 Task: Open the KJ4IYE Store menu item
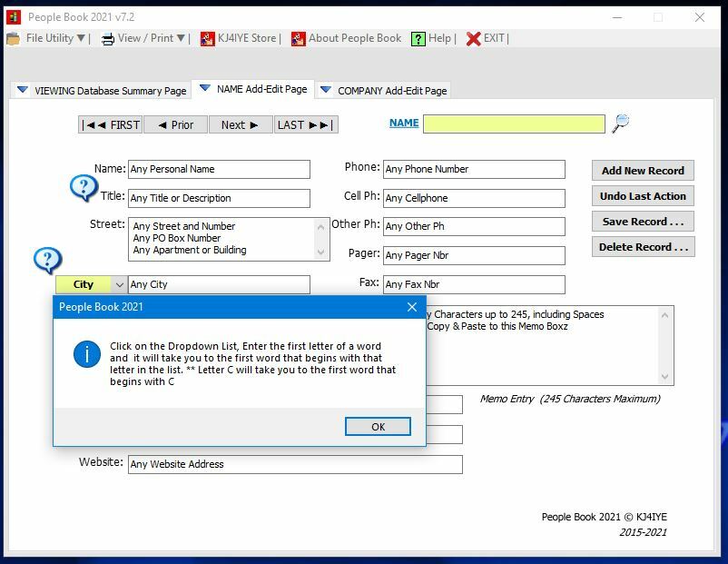(x=247, y=38)
